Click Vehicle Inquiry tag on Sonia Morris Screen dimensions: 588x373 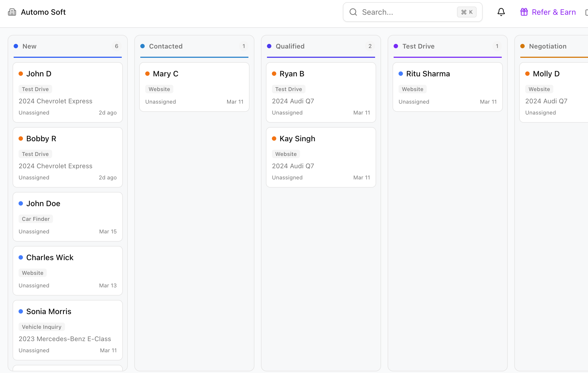41,327
